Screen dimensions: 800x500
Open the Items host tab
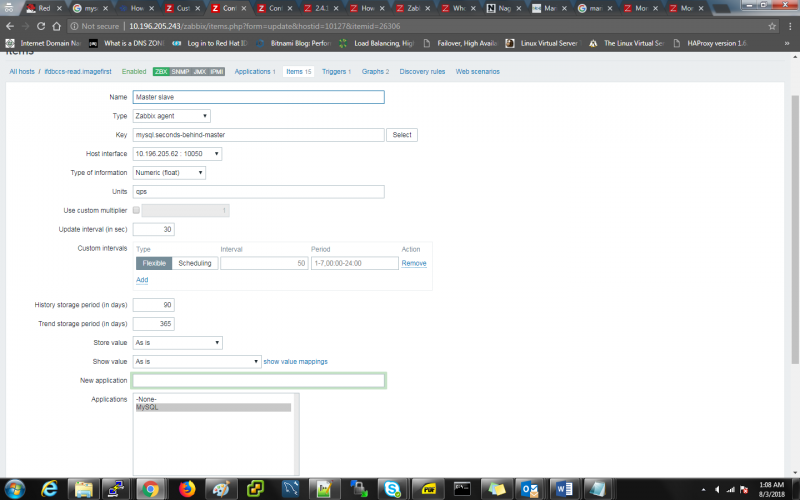coord(298,71)
